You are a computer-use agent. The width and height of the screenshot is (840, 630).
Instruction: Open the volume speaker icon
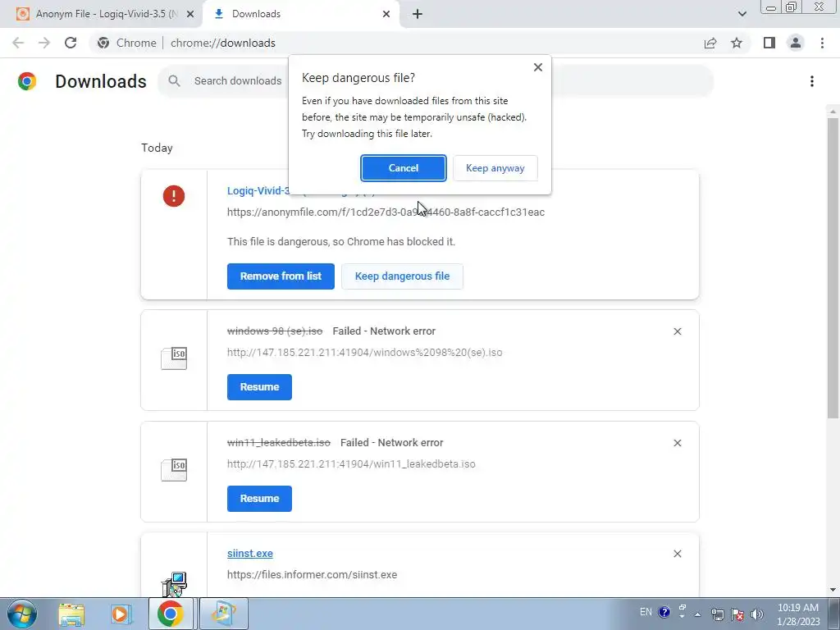click(x=756, y=614)
